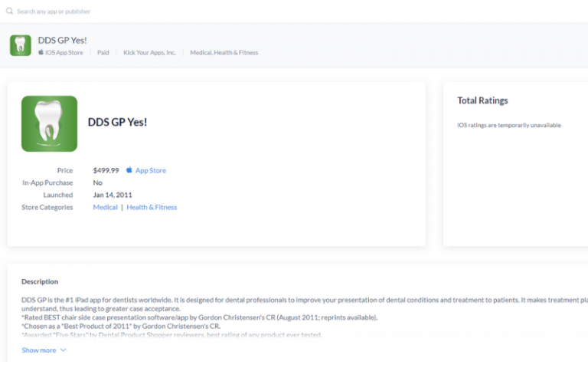
Task: Open the Kick Your Apps, Inc. publisher page
Action: [x=149, y=53]
